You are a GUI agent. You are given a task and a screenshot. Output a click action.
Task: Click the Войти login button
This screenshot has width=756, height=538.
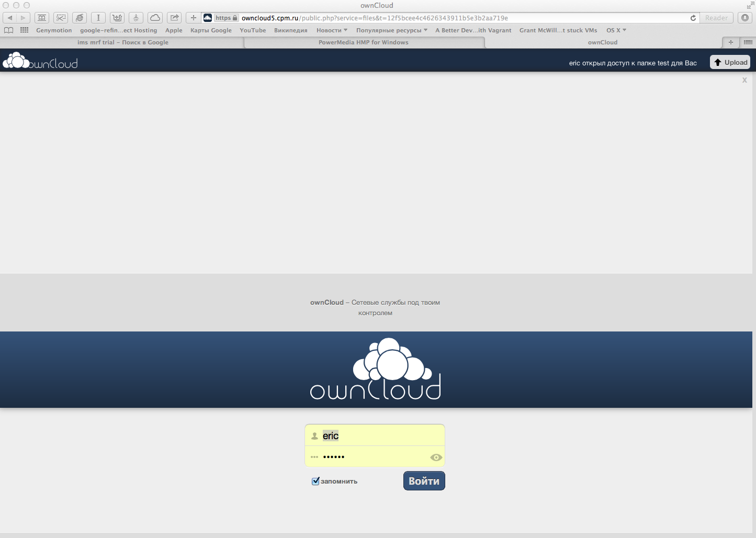(x=424, y=481)
